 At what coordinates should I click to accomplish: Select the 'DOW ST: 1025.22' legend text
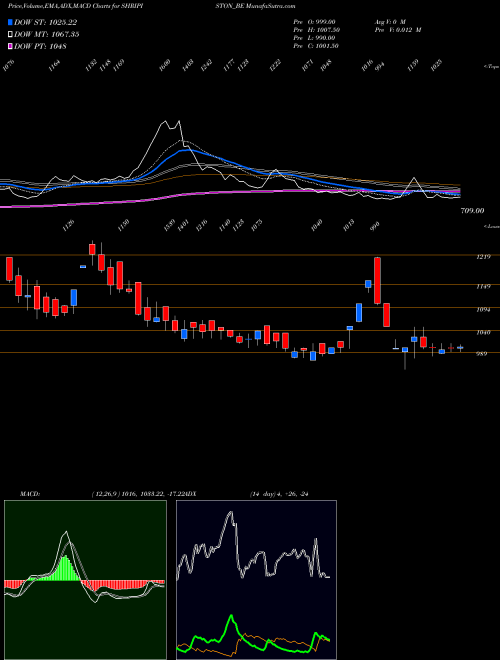click(x=45, y=23)
